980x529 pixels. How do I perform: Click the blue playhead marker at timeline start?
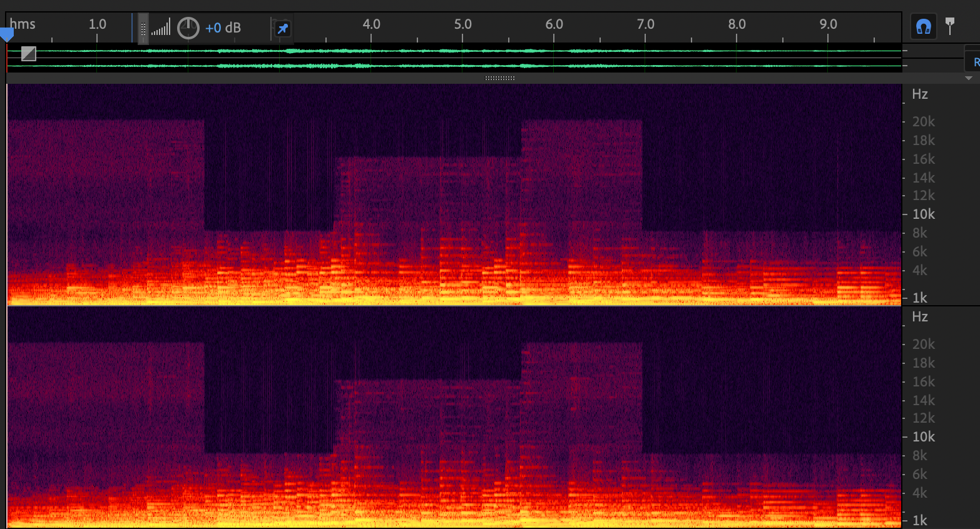(7, 34)
